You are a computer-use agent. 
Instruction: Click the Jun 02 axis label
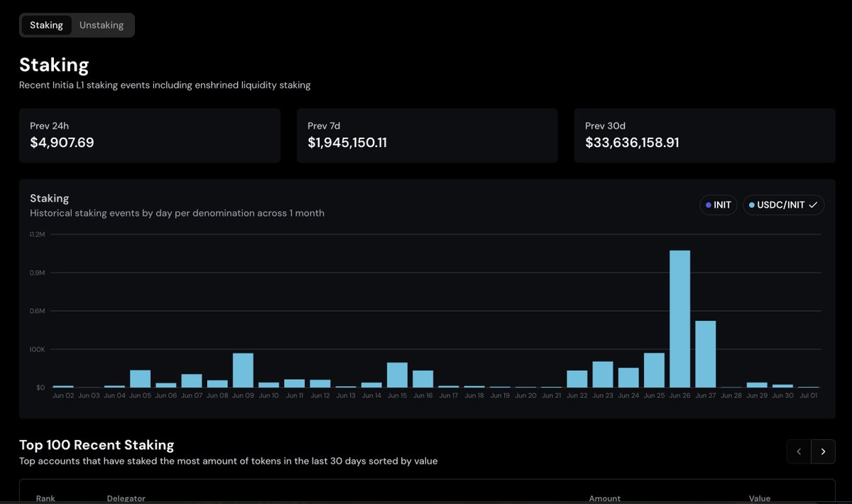pos(63,395)
